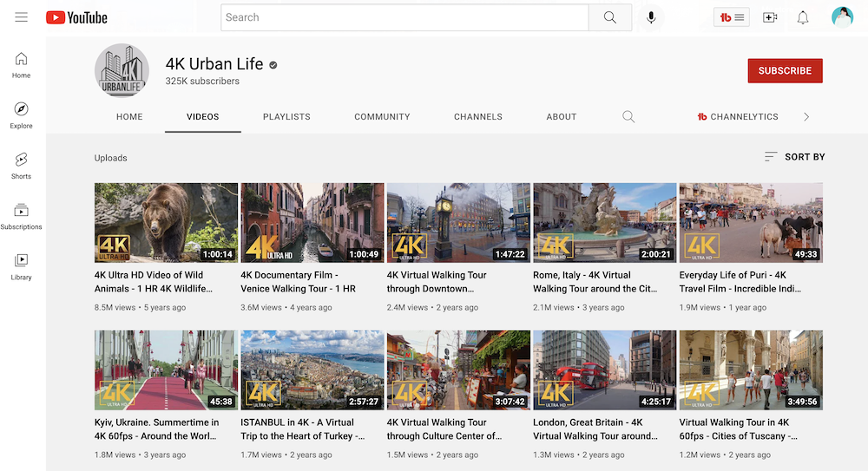The height and width of the screenshot is (471, 868).
Task: Switch to the Playlists tab
Action: click(x=286, y=117)
